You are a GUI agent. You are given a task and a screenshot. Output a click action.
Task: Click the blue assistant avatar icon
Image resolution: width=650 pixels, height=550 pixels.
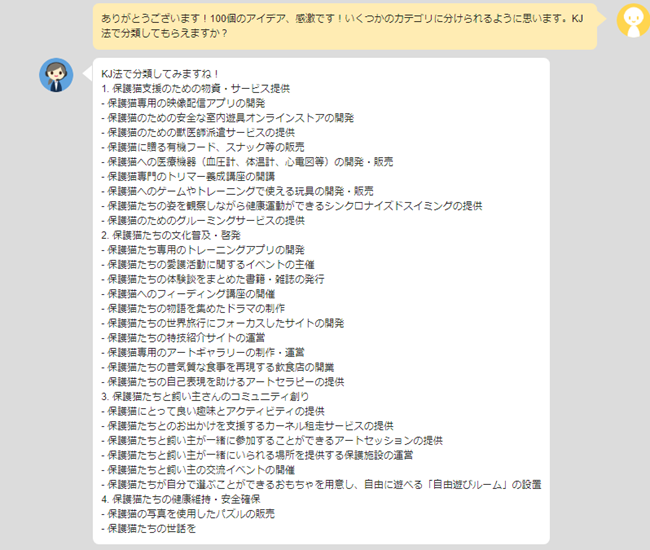(55, 75)
